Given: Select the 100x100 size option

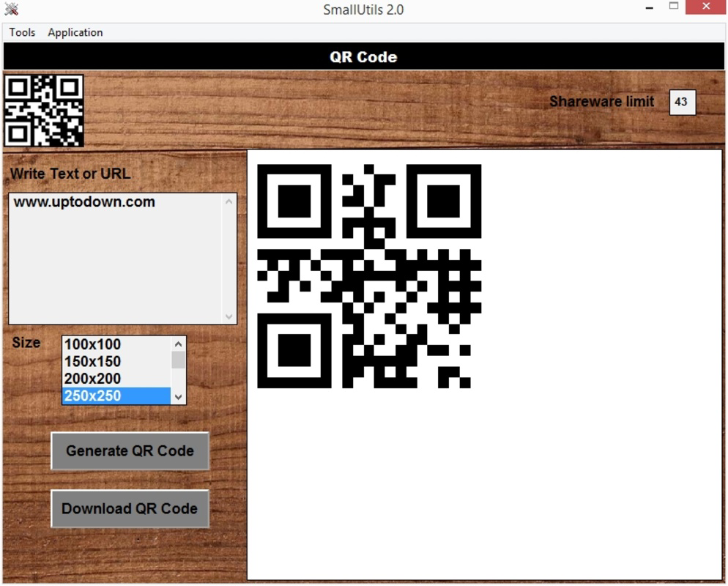Looking at the screenshot, I should (116, 344).
